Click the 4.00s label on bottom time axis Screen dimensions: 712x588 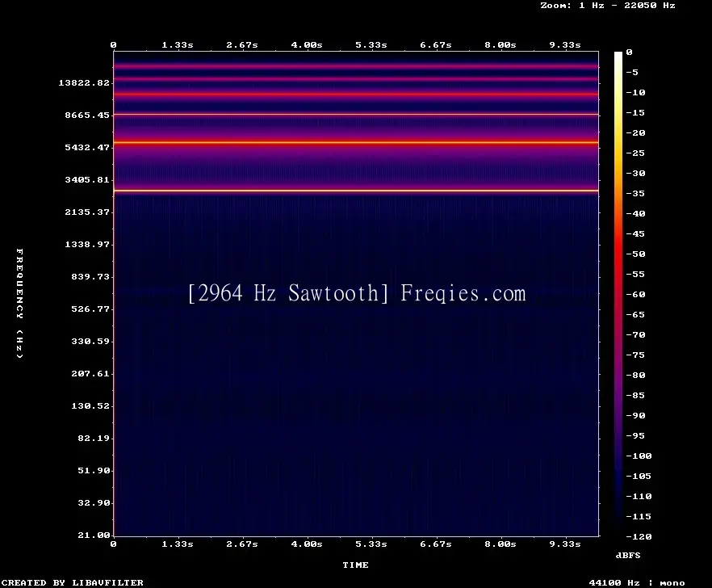pos(307,544)
